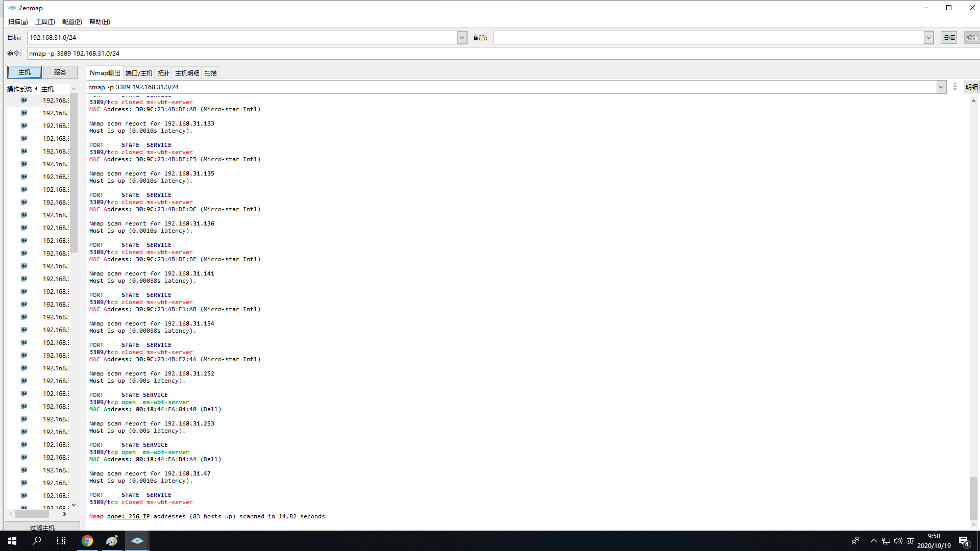This screenshot has height=551, width=980.
Task: Click the horizontal scrollbar under host list
Action: (32, 514)
